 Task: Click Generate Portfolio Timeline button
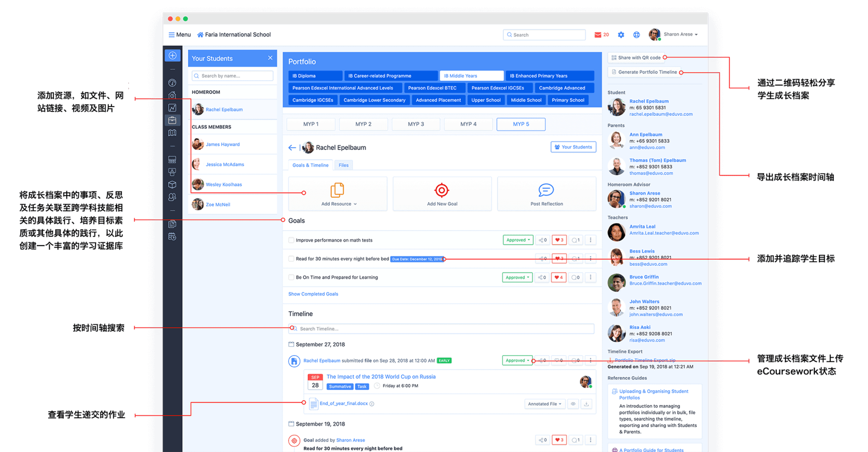(x=644, y=72)
